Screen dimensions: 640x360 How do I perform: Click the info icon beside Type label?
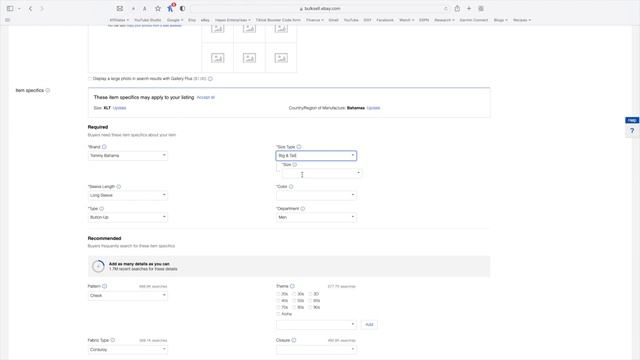(x=102, y=209)
